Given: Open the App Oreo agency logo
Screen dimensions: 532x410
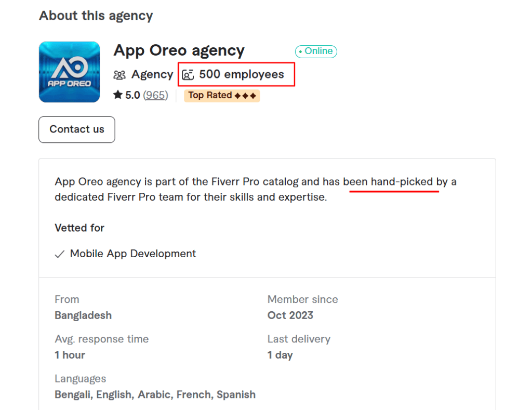Looking at the screenshot, I should (x=69, y=72).
